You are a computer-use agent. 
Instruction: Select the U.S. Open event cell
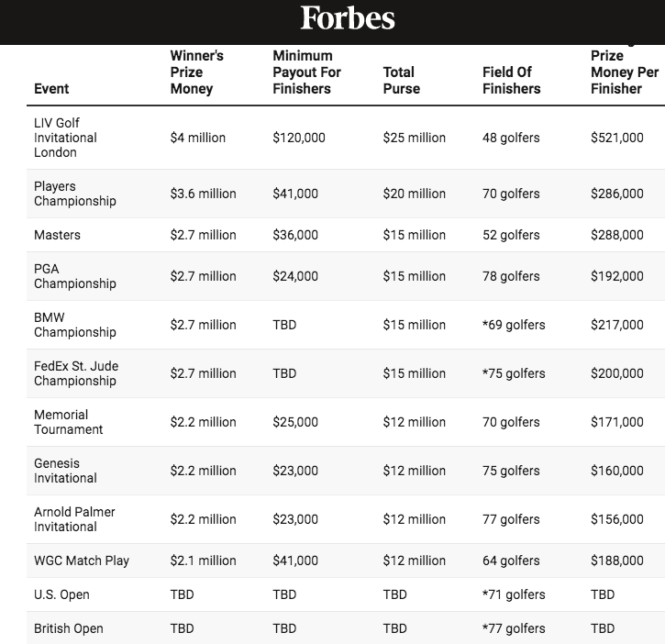(x=61, y=594)
